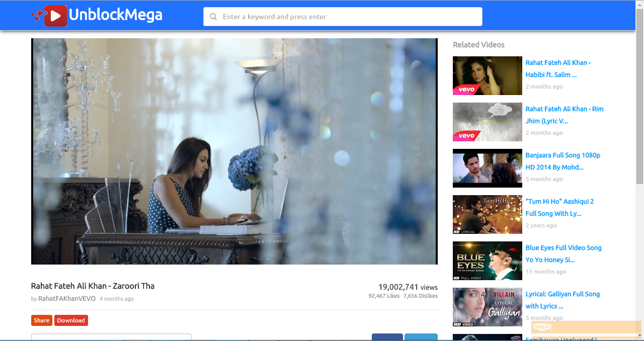Click the 2 years ago text under Tum Hi Ho

541,225
